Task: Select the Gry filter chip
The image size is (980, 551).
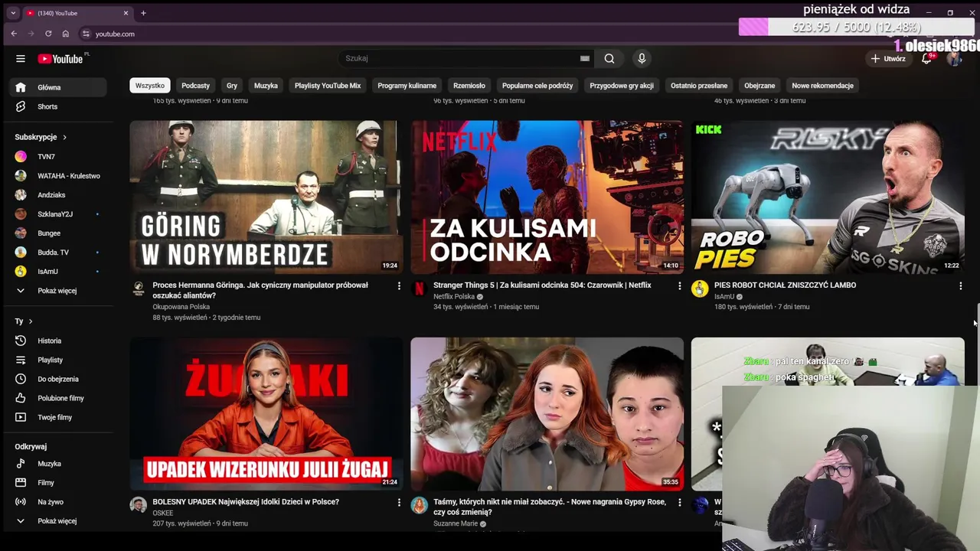Action: pos(232,86)
